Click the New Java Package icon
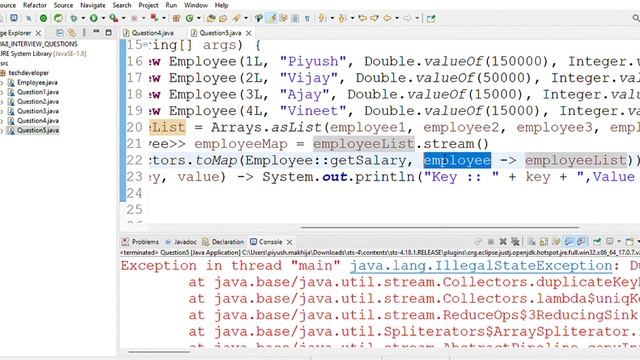 pyautogui.click(x=176, y=18)
